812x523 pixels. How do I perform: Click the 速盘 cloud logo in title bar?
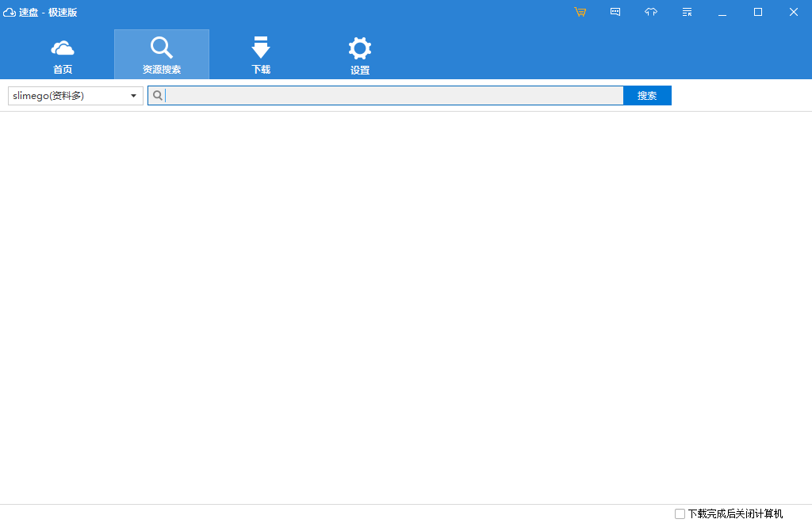[x=10, y=12]
